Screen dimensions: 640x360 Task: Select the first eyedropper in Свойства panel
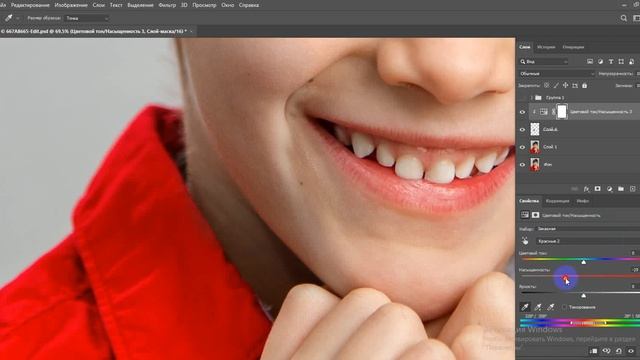[x=525, y=307]
